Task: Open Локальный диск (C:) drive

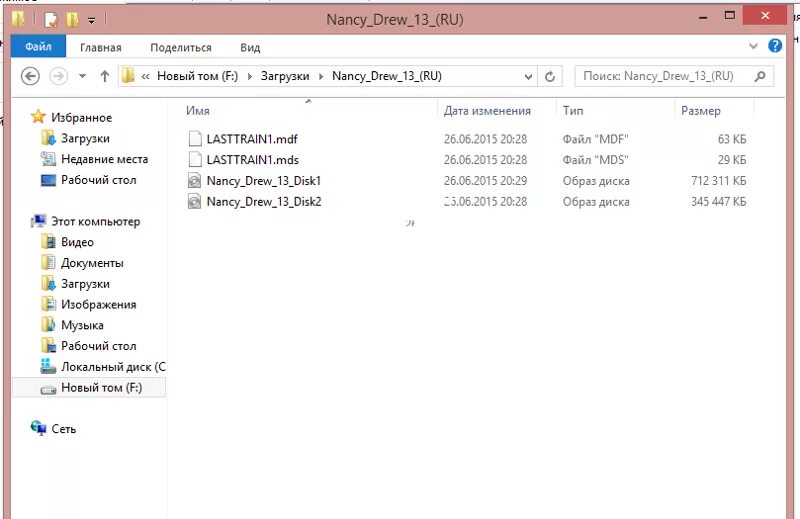Action: pos(113,367)
